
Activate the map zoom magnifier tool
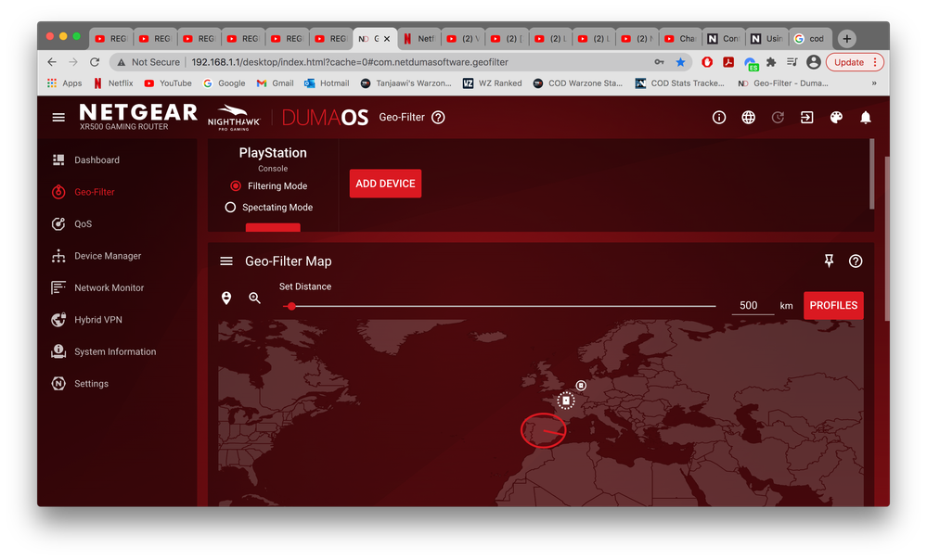point(254,298)
